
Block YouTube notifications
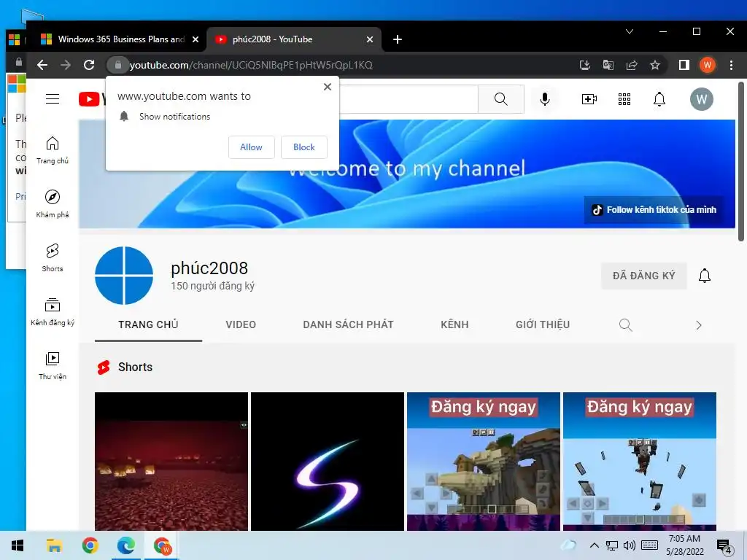tap(304, 147)
